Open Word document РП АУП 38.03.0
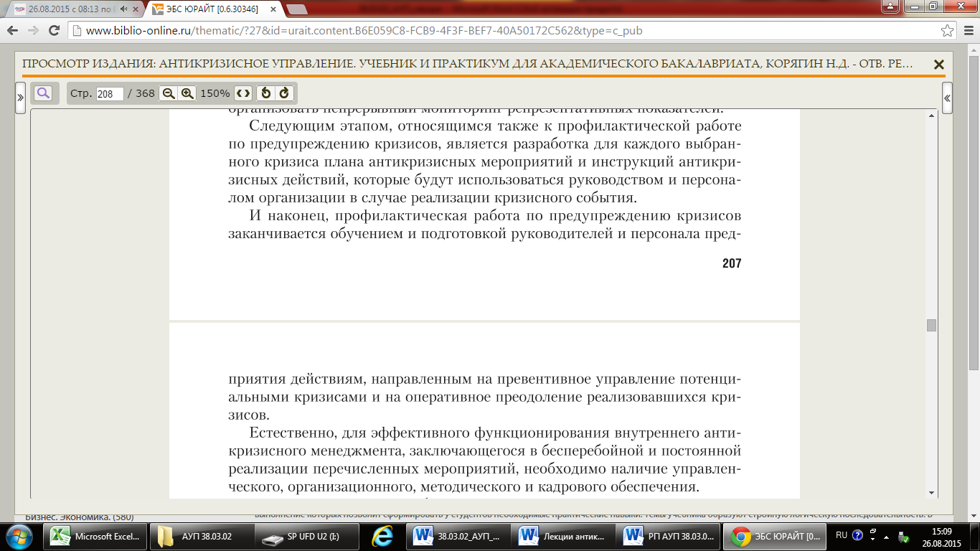Screen dimensions: 980x551 [x=669, y=536]
